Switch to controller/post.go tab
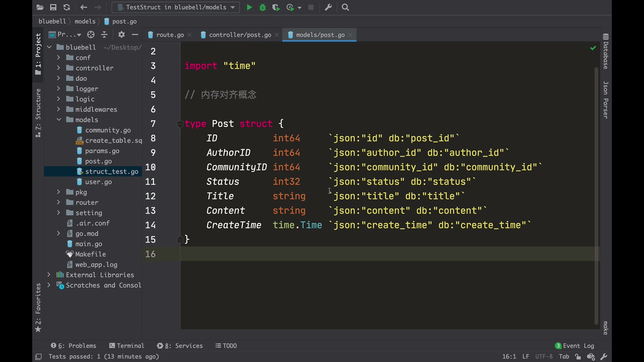Viewport: 644px width, 362px height. 239,35
